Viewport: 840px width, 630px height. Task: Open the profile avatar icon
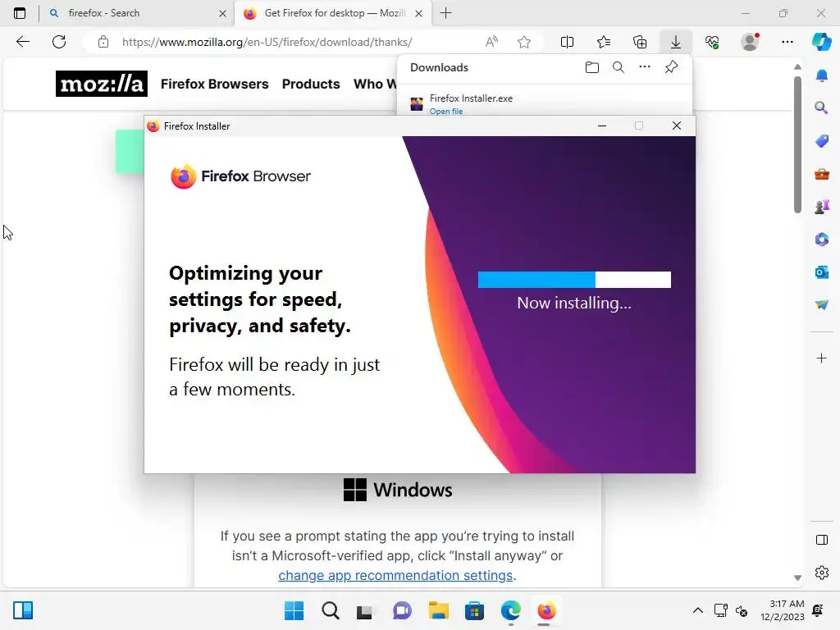[x=750, y=42]
